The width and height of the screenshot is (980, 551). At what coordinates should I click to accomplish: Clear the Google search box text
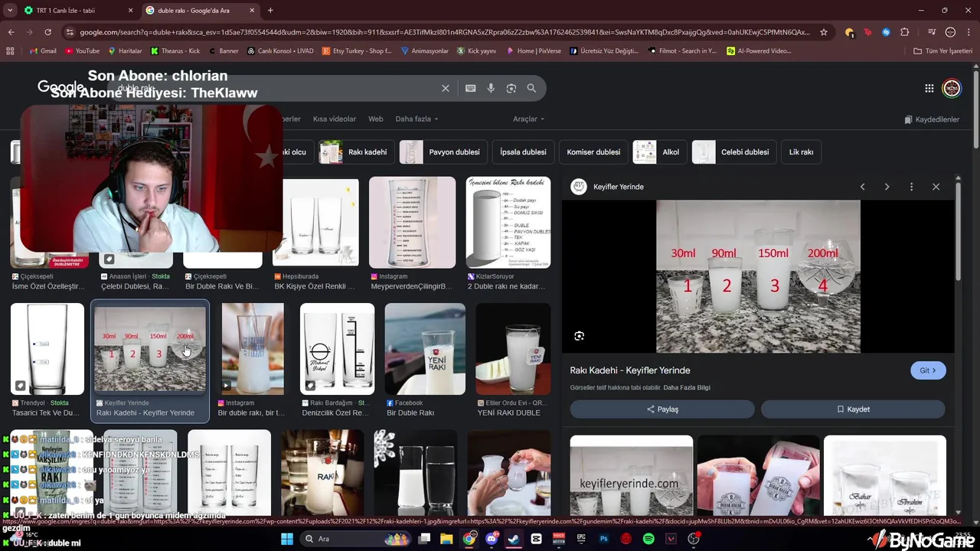coord(445,88)
